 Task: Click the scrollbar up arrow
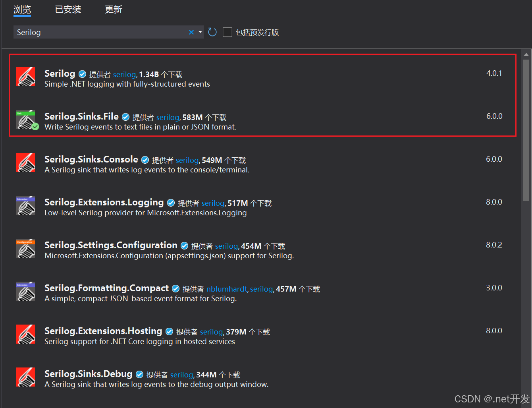click(x=526, y=54)
